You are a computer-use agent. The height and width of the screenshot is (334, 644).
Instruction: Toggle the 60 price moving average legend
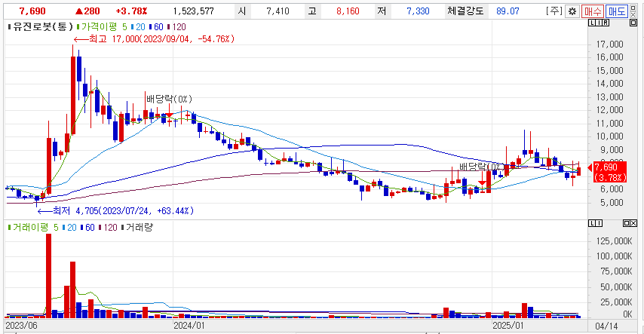point(157,25)
